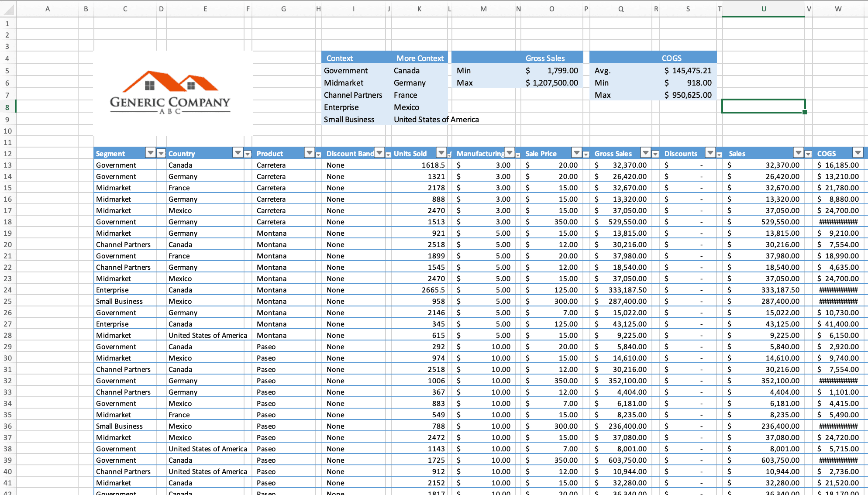Screen dimensions: 868x495
Task: Select Sales cell 333,187.50
Action: tap(764, 290)
